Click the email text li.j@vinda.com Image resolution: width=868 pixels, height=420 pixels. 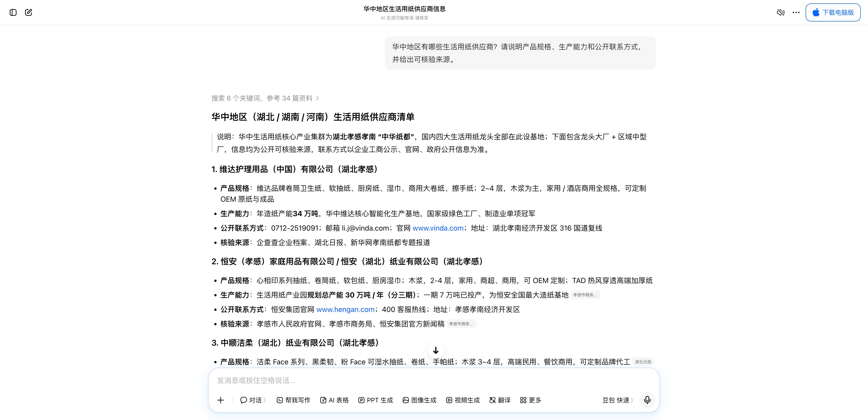point(365,228)
